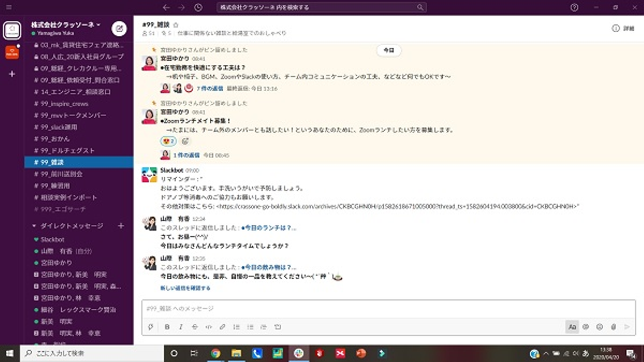Open the 99_inspire_crews channel
The image size is (644, 362).
[x=79, y=104]
